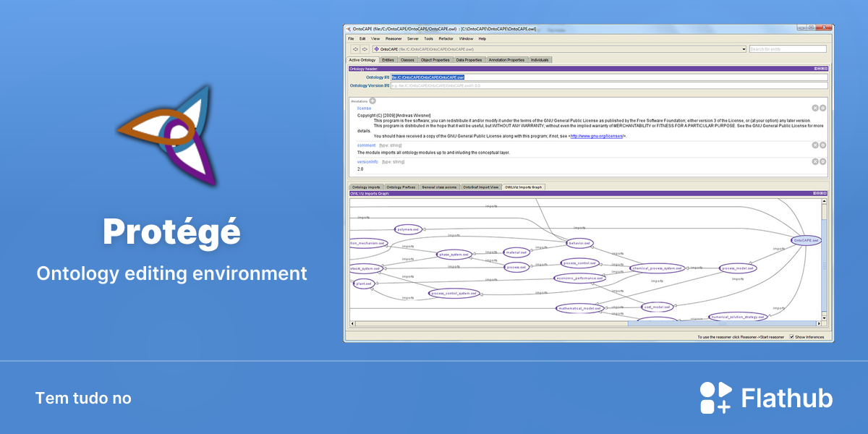Switch to the OntoGraf Import View tab

(481, 187)
